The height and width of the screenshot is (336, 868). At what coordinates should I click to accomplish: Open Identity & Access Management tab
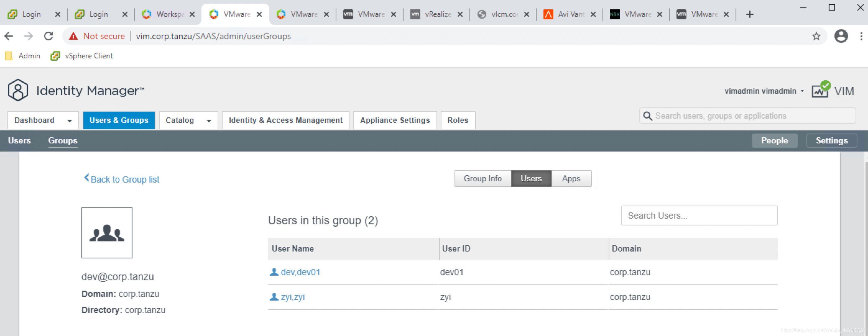[285, 120]
